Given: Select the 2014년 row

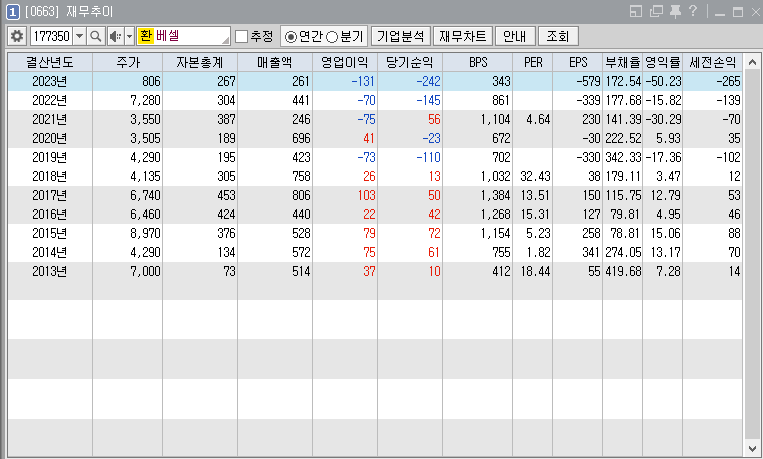Looking at the screenshot, I should coord(375,252).
